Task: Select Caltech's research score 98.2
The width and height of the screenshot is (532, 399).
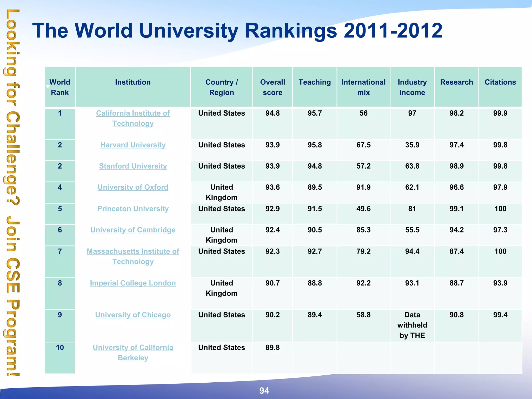Action: (x=456, y=113)
